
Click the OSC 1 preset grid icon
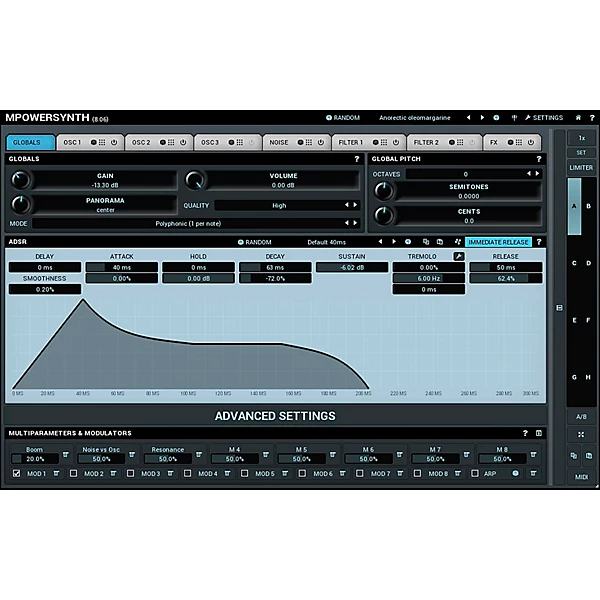point(102,142)
